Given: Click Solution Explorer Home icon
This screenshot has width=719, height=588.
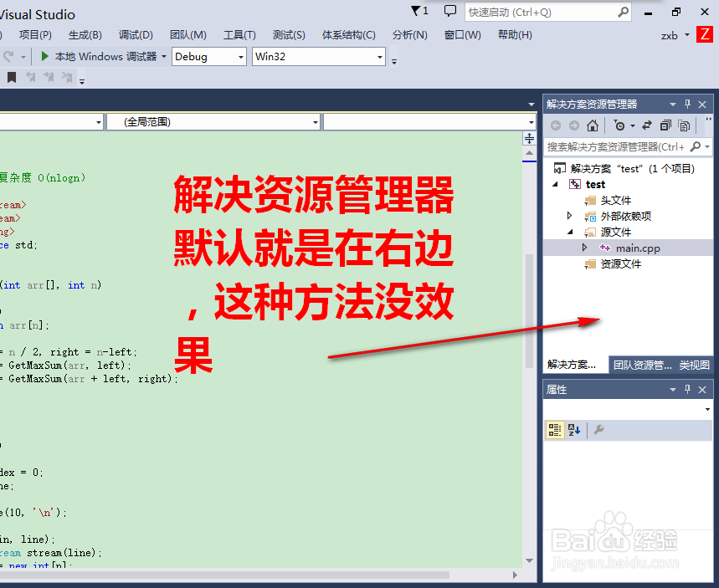Looking at the screenshot, I should tap(593, 125).
